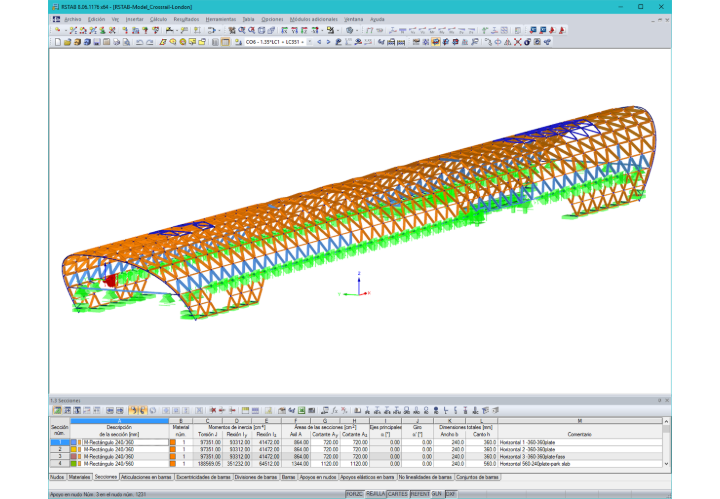
Task: Switch to the Barras tab
Action: click(288, 477)
